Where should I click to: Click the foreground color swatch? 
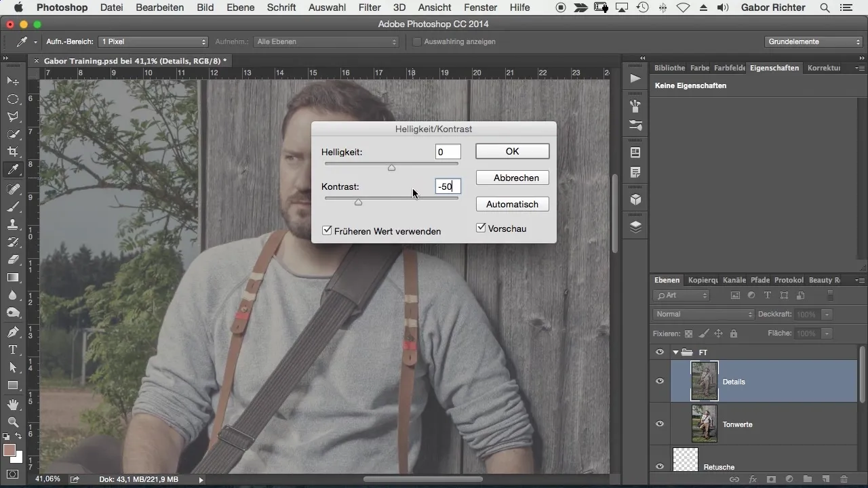pos(9,450)
